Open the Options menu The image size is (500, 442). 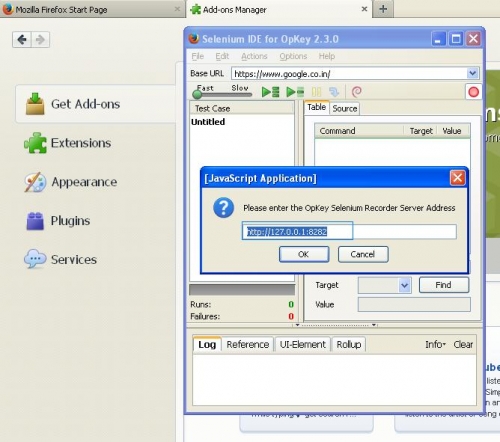[293, 56]
